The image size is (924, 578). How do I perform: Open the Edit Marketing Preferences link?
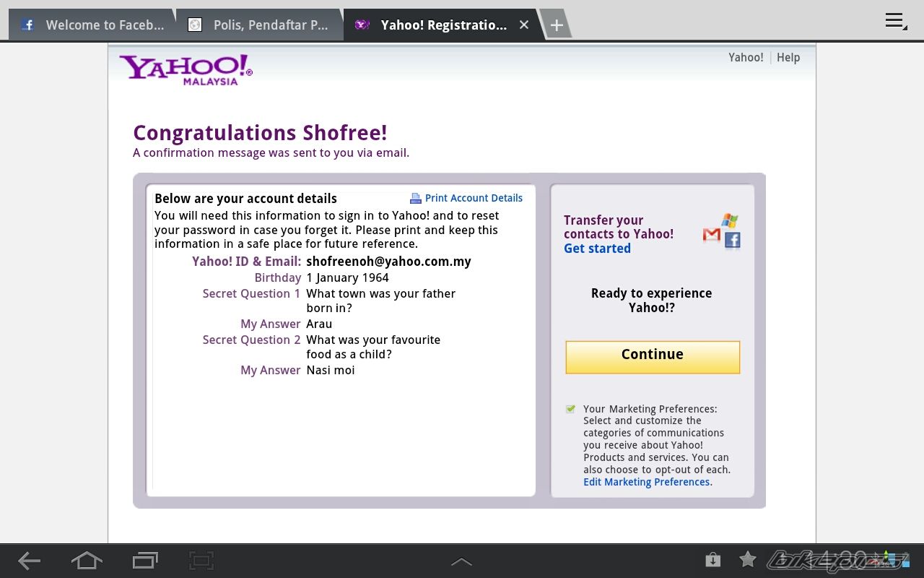pyautogui.click(x=646, y=482)
